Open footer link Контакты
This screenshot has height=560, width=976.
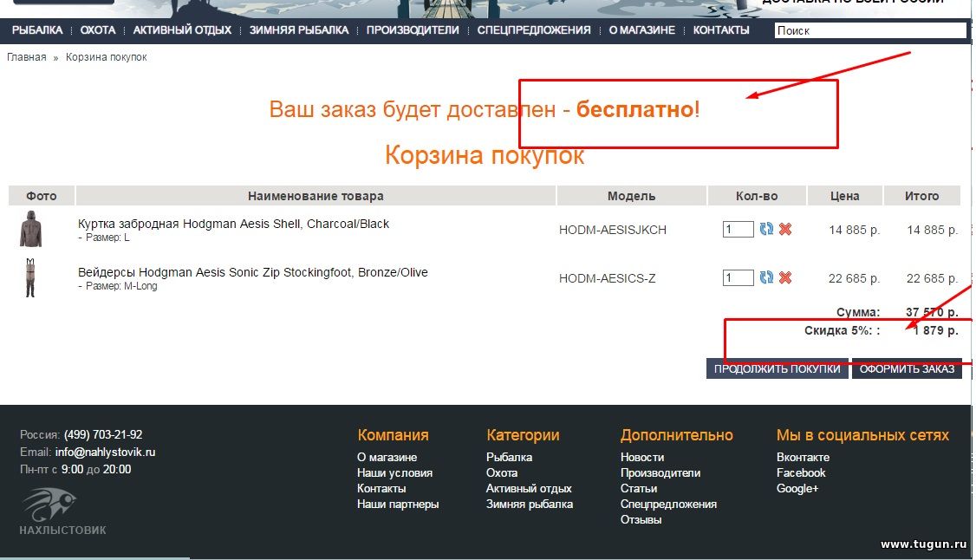click(381, 488)
